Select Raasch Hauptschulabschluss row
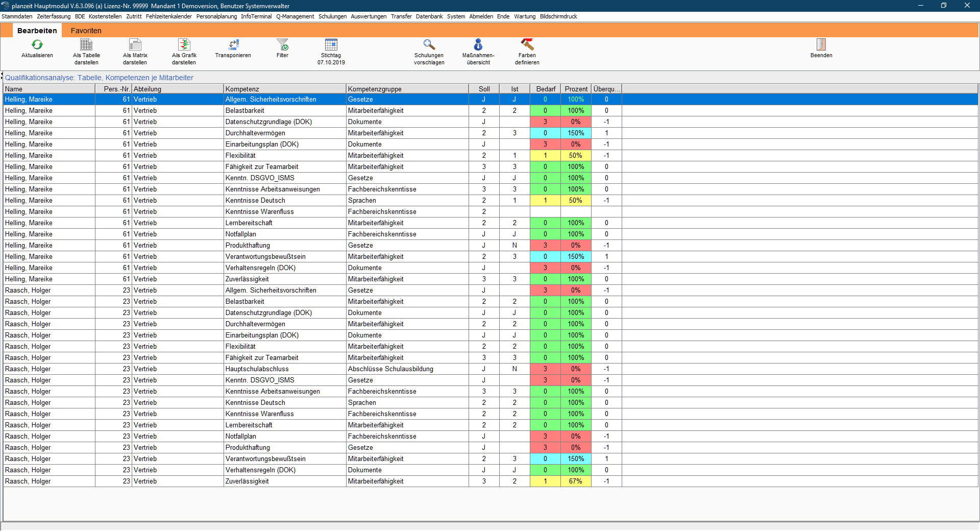The image size is (980, 531). click(257, 369)
